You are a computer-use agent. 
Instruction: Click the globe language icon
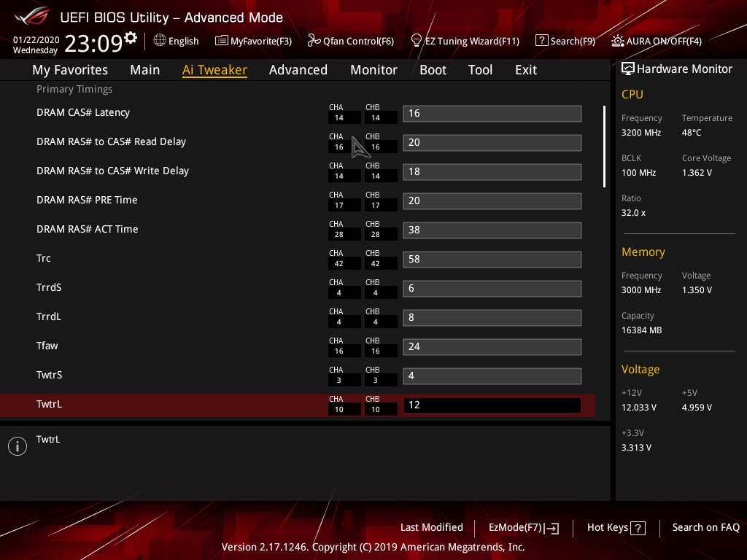(160, 41)
